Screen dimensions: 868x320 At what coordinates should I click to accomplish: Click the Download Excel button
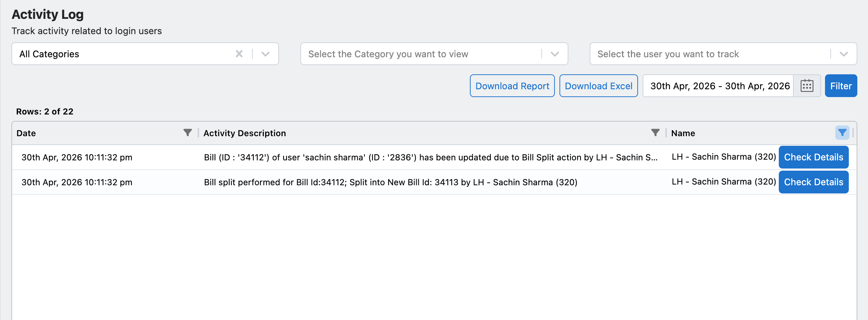coord(599,86)
